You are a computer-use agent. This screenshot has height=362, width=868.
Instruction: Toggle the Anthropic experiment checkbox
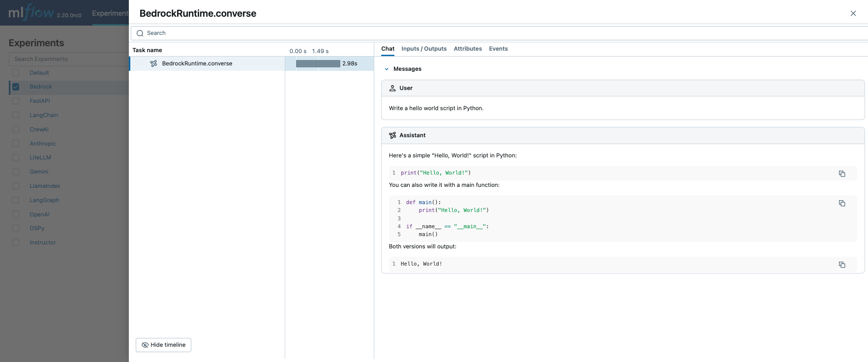tap(16, 144)
